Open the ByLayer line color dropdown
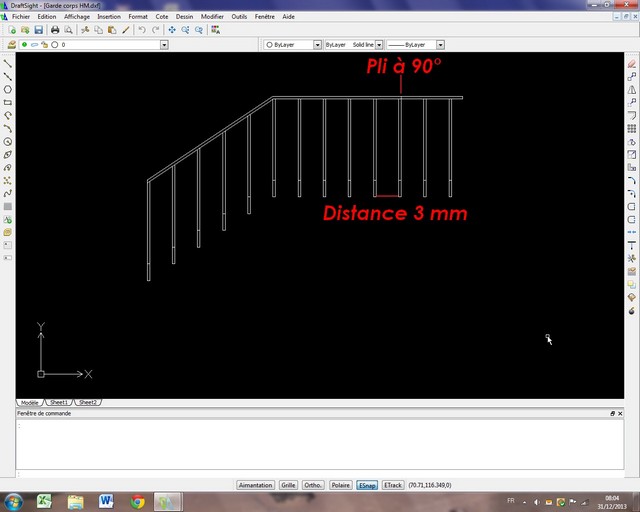The height and width of the screenshot is (512, 640). tap(317, 45)
